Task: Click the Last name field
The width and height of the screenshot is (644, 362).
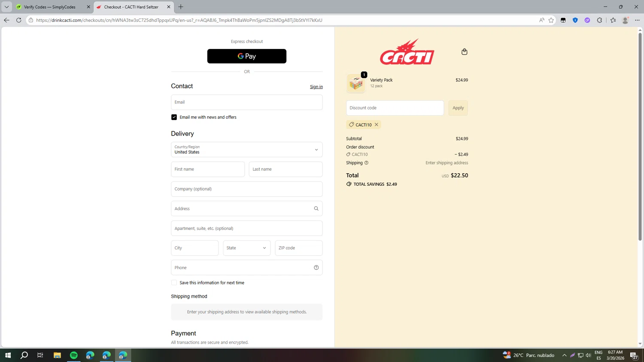Action: coord(286,169)
